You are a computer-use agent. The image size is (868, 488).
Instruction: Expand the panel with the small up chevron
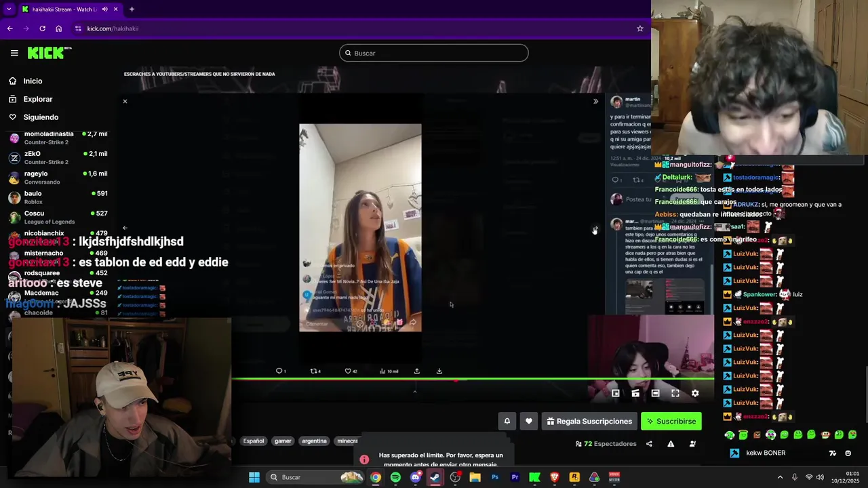click(415, 391)
